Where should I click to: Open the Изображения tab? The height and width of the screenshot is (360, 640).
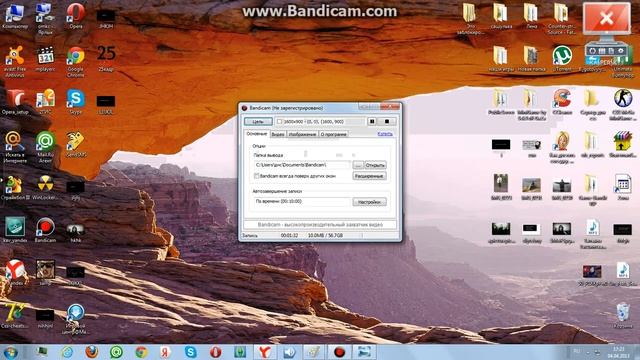[x=302, y=134]
